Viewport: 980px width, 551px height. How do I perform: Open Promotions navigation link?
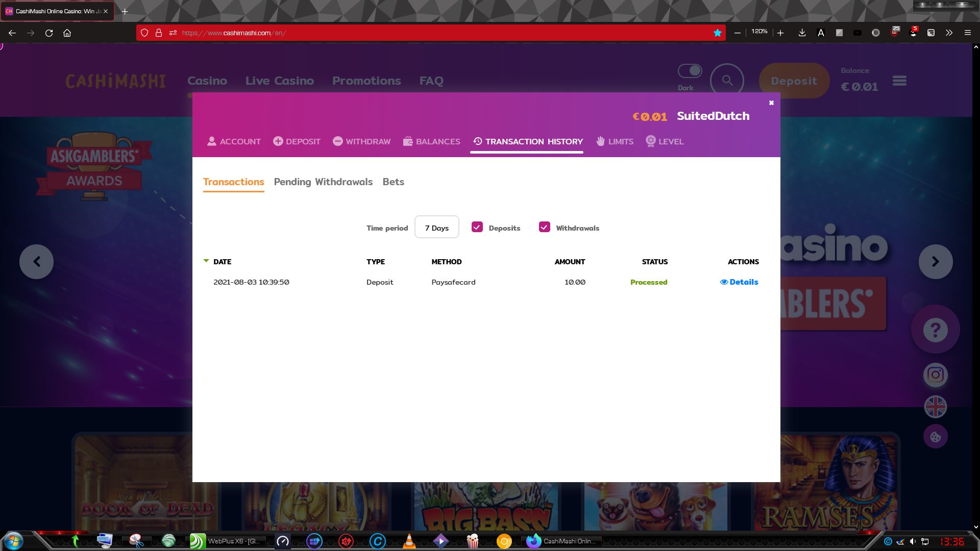[366, 81]
